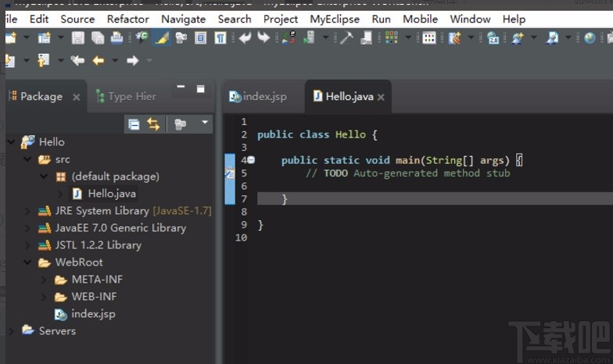Select index.jsp in the WebRoot folder
Viewport: 613px width, 364px height.
[x=92, y=314]
